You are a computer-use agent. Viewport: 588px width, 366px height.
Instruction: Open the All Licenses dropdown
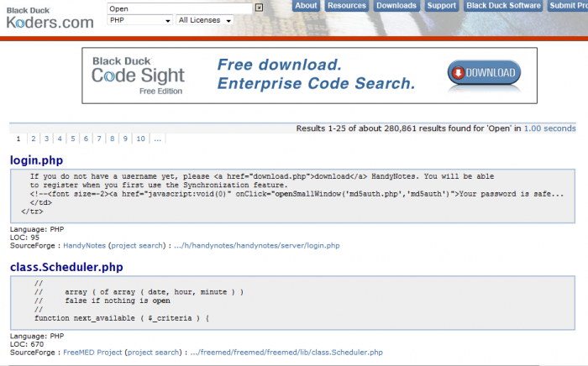click(204, 20)
